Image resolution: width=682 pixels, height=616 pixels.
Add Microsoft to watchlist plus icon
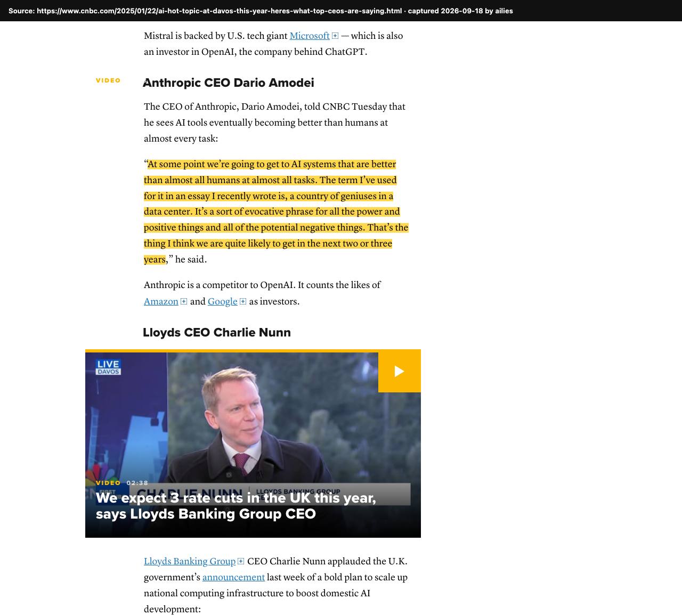point(335,36)
